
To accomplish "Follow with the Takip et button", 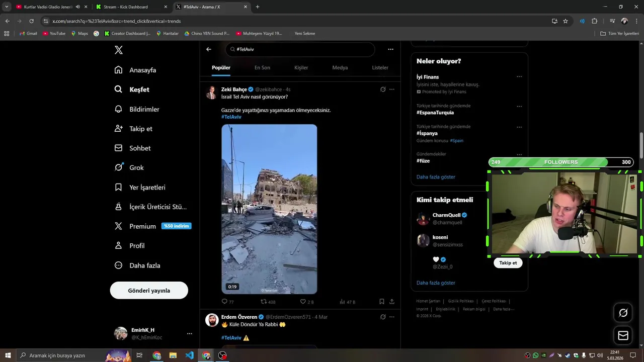I will pyautogui.click(x=508, y=263).
